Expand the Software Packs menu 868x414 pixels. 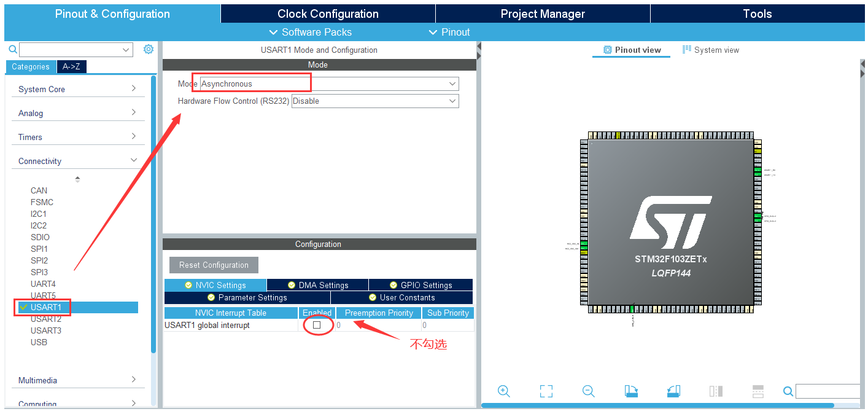pyautogui.click(x=311, y=32)
